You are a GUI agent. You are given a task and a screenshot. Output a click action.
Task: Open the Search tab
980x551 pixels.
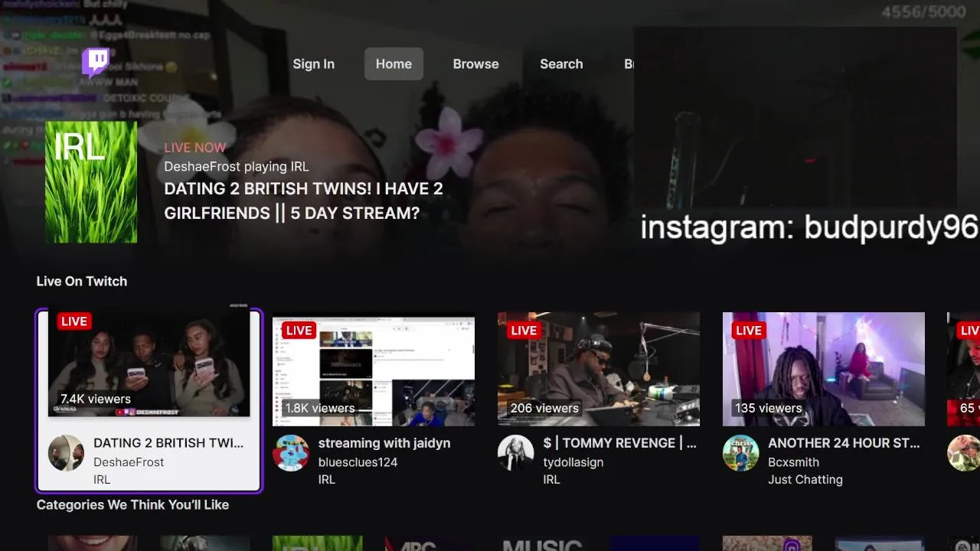(561, 64)
